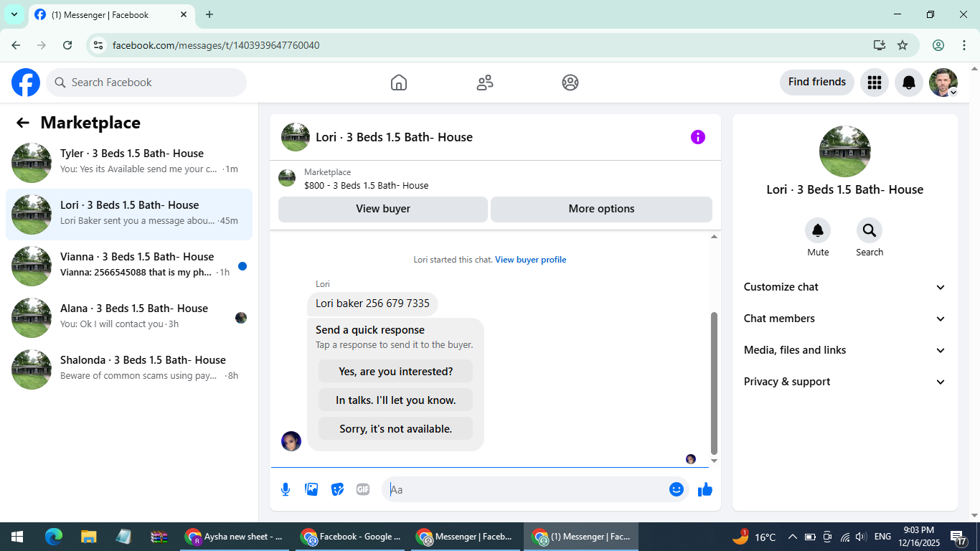Open conversation information purple icon
Viewport: 980px width, 551px height.
[x=698, y=137]
